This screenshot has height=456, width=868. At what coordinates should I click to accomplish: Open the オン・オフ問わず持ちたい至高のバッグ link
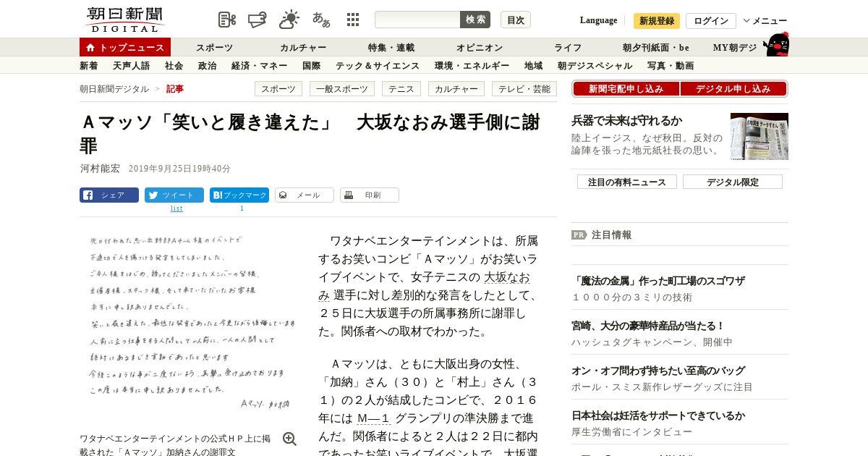coord(658,371)
